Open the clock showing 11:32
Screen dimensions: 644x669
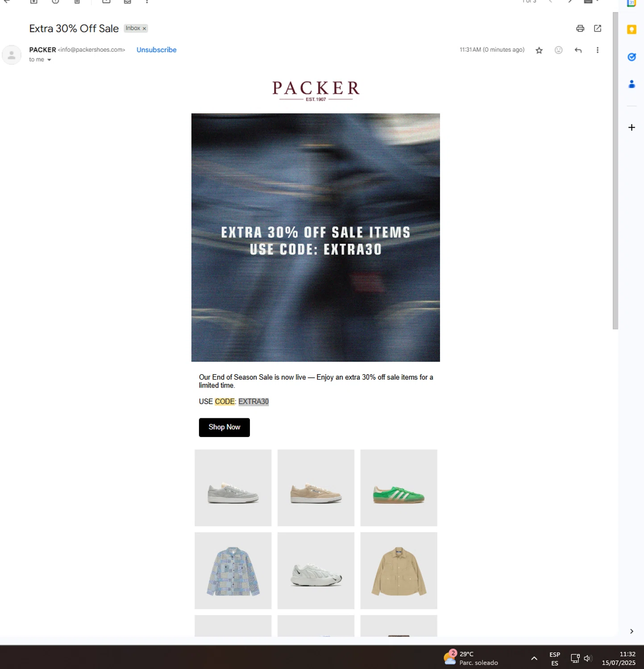pos(619,658)
